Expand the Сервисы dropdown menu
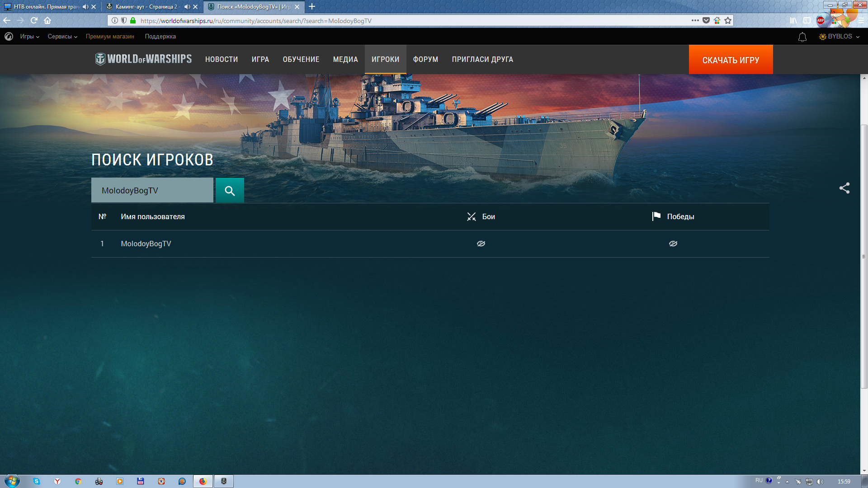868x488 pixels. click(62, 37)
